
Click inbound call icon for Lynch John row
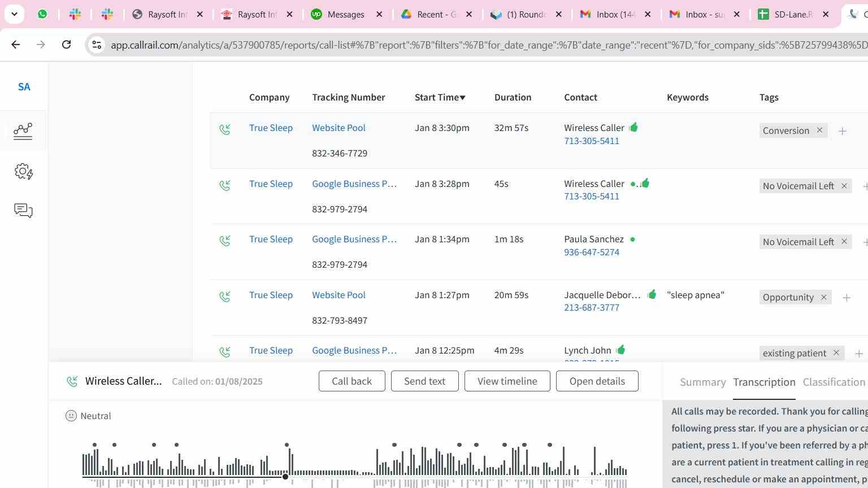pyautogui.click(x=225, y=352)
